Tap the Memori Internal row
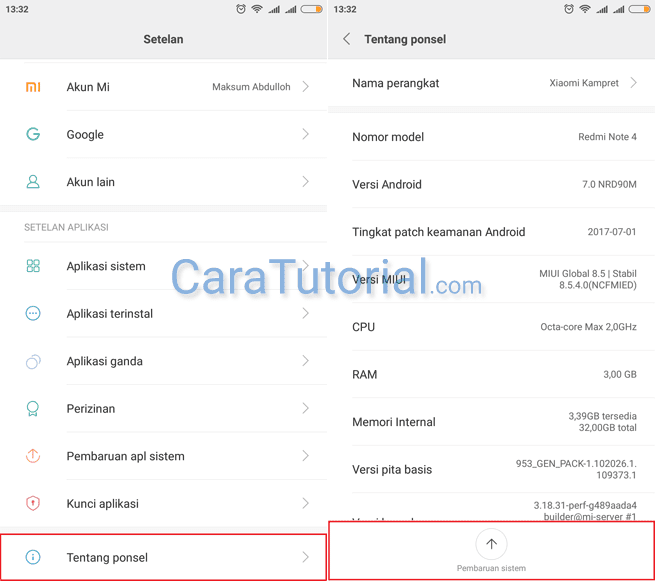 (x=492, y=422)
